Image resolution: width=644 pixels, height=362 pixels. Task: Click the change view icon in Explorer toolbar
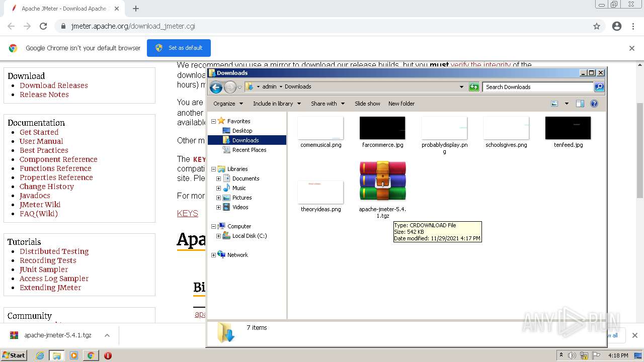[554, 104]
